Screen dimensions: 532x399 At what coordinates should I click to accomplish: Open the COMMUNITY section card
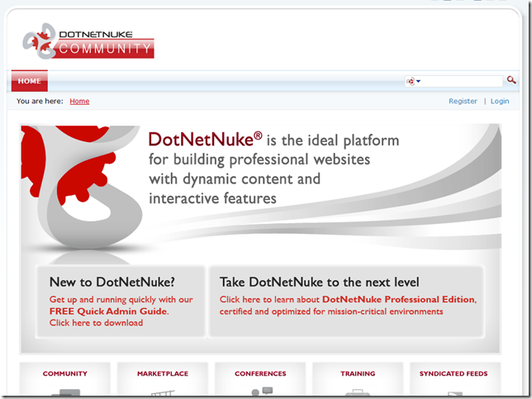(x=65, y=379)
